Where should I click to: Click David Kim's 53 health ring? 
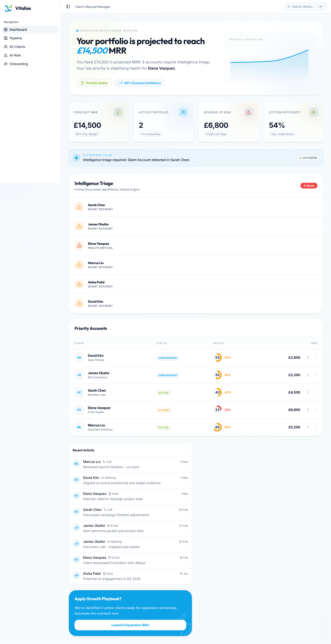coord(217,358)
